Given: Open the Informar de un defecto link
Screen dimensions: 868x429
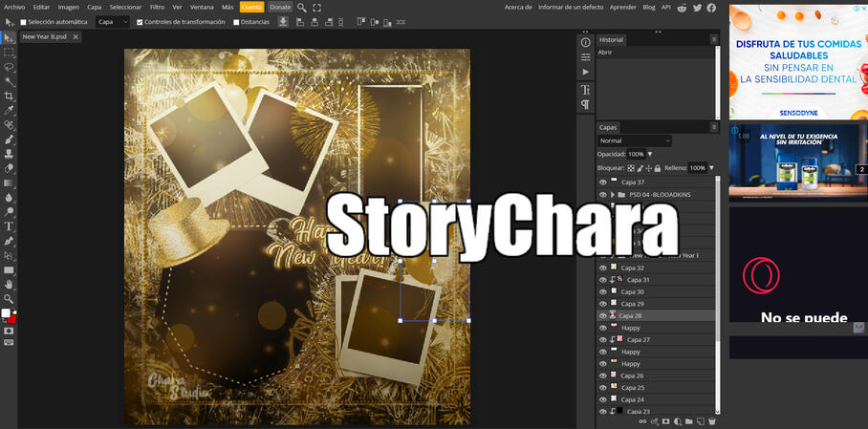Looking at the screenshot, I should [571, 7].
